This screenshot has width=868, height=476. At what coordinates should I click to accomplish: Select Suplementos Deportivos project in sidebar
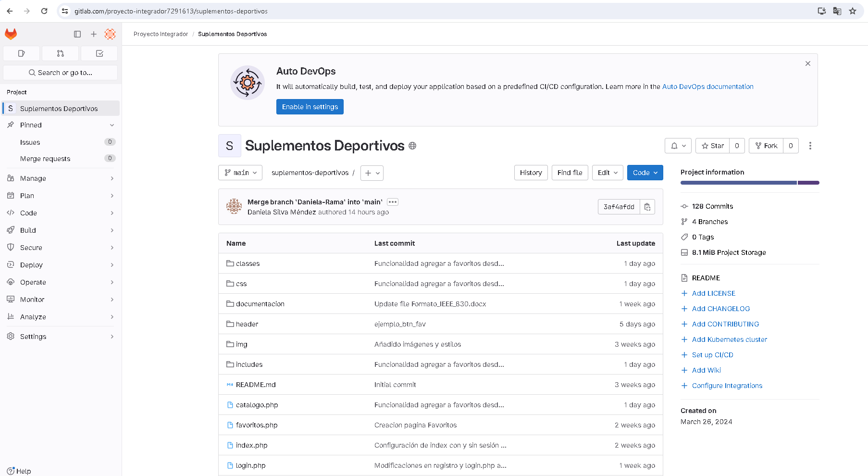61,109
